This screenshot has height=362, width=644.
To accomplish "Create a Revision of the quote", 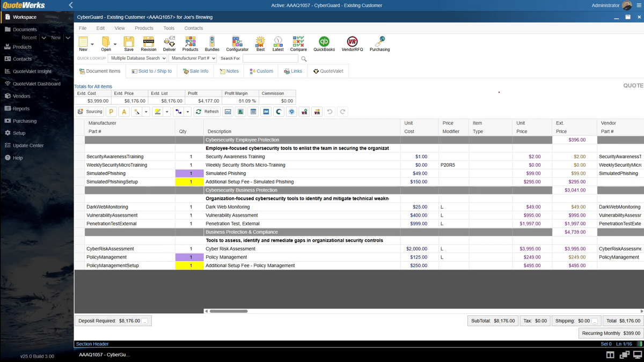I will (149, 43).
